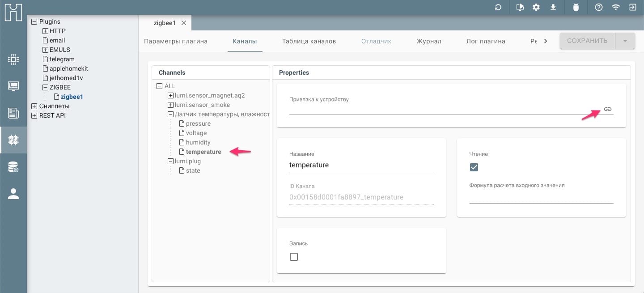Open the dropdown arrow beside СОХРАНИТЬ
This screenshot has height=293, width=644.
tap(625, 41)
